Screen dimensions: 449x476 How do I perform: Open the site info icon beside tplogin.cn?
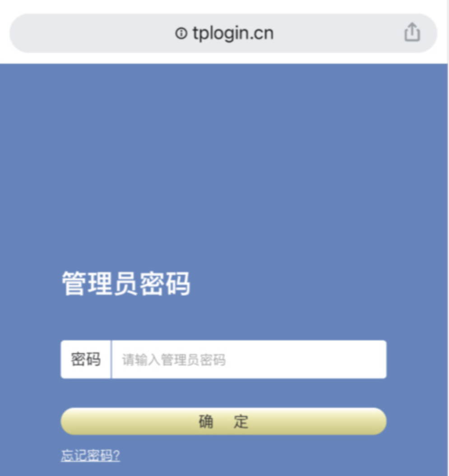coord(181,33)
